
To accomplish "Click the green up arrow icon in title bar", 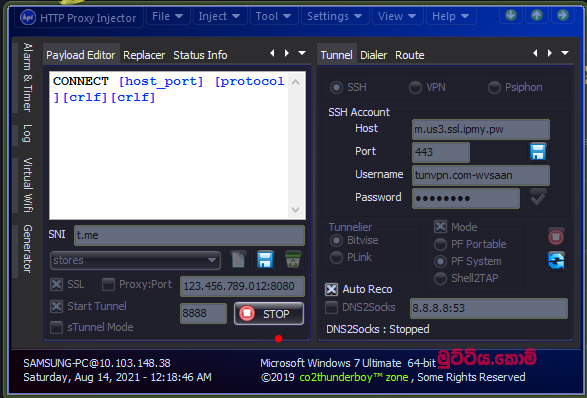I will click(x=536, y=15).
